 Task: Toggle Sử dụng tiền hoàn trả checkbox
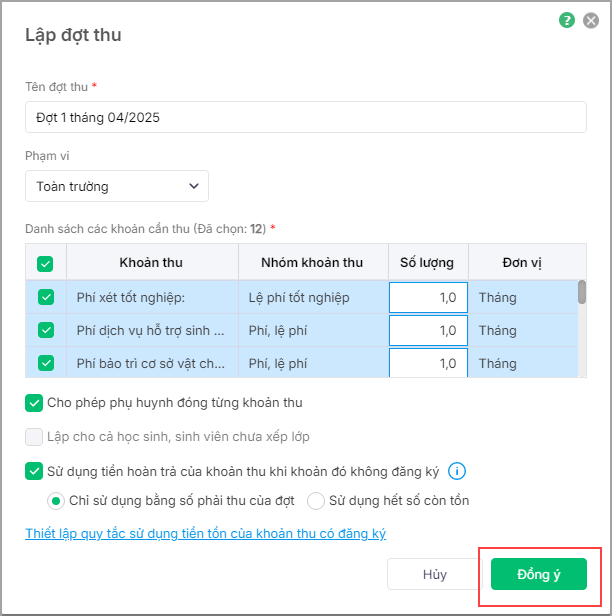point(35,471)
